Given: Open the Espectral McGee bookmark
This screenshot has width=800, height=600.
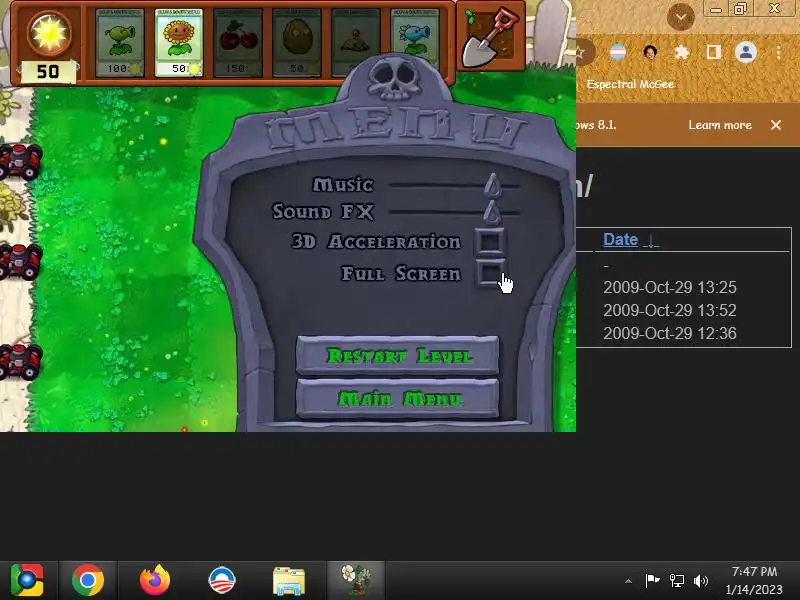Looking at the screenshot, I should click(630, 84).
